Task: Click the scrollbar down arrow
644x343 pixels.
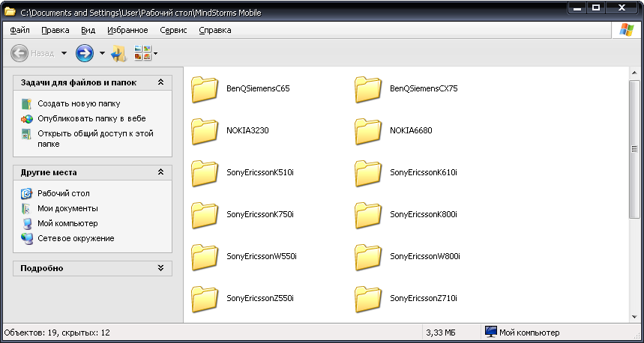Action: (634, 316)
